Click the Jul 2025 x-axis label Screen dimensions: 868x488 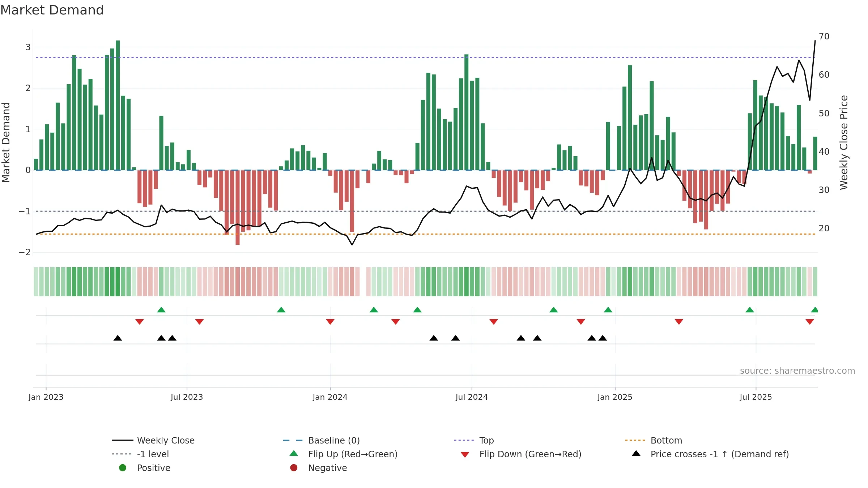(756, 397)
